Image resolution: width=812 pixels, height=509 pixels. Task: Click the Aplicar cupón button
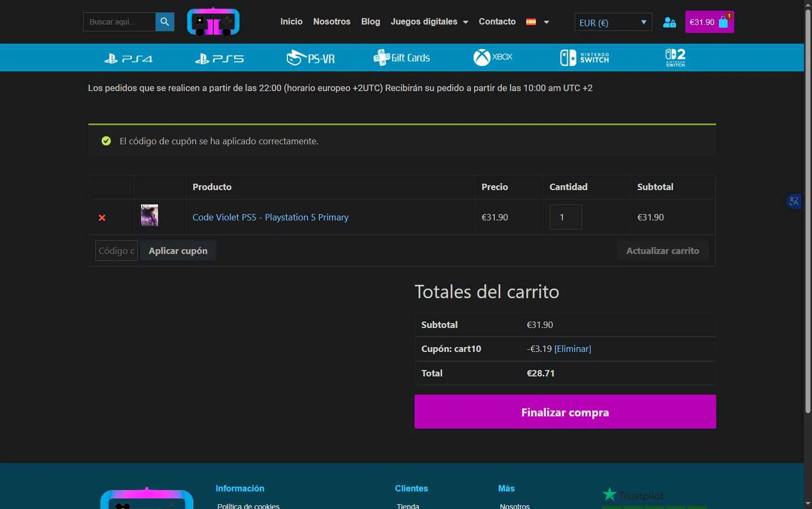[178, 251]
